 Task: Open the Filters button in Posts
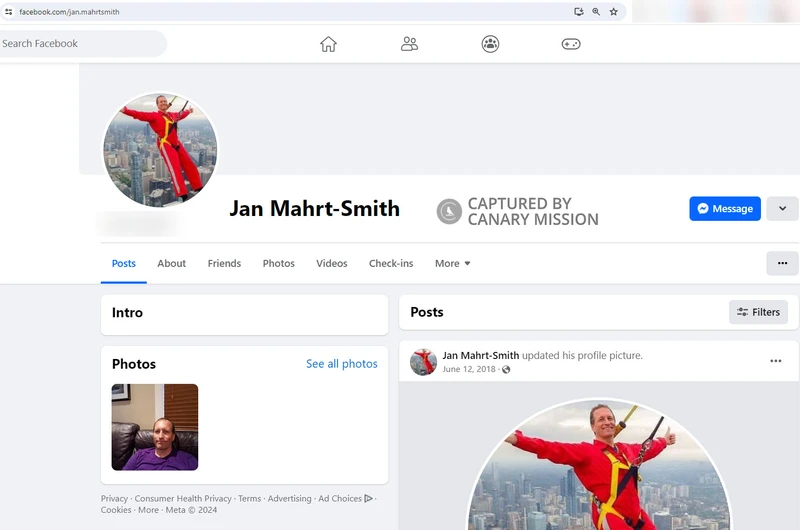coord(758,312)
